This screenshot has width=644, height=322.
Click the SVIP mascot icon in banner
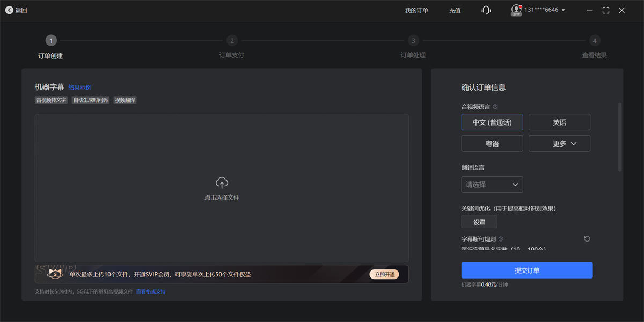[x=55, y=274]
